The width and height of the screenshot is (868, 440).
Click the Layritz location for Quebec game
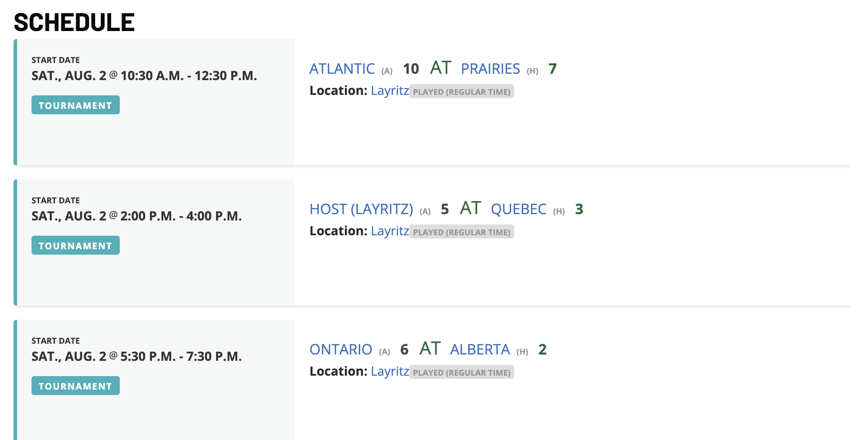(390, 231)
